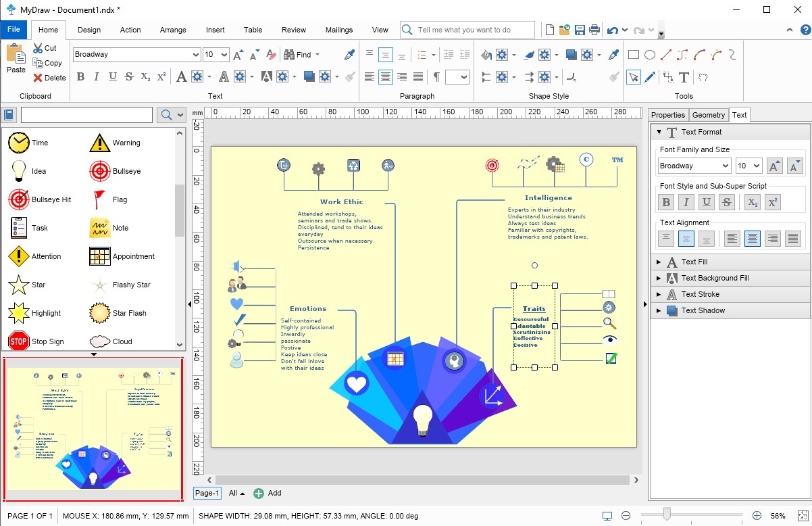The width and height of the screenshot is (812, 526).
Task: Toggle Italic in the Text Format panel
Action: tap(686, 201)
